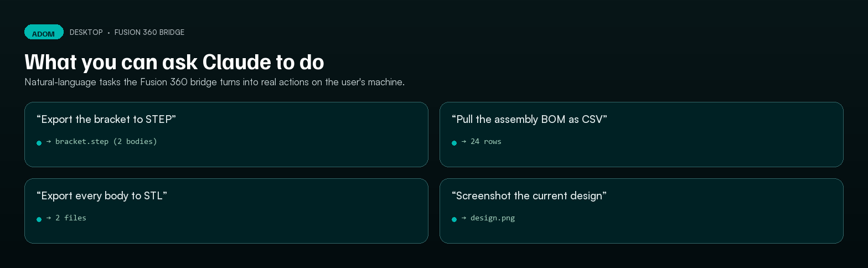This screenshot has width=868, height=268.
Task: Click the DESKTOP breadcrumb label
Action: [x=86, y=32]
